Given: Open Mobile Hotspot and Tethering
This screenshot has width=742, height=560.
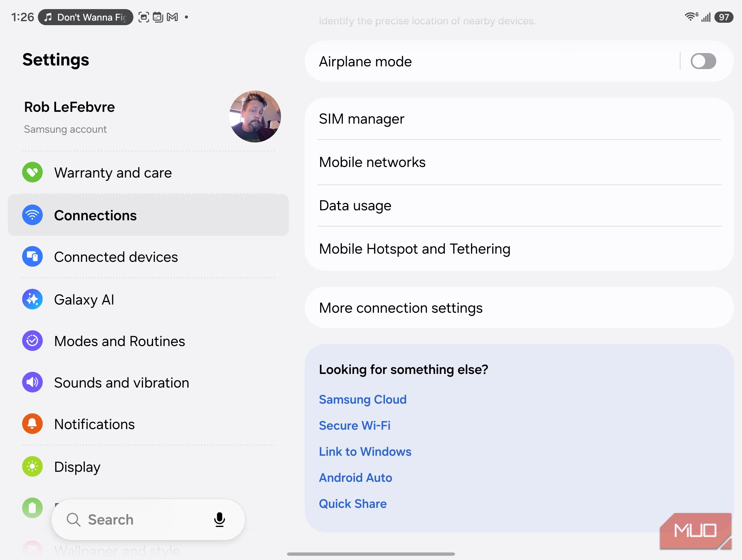Looking at the screenshot, I should (519, 248).
